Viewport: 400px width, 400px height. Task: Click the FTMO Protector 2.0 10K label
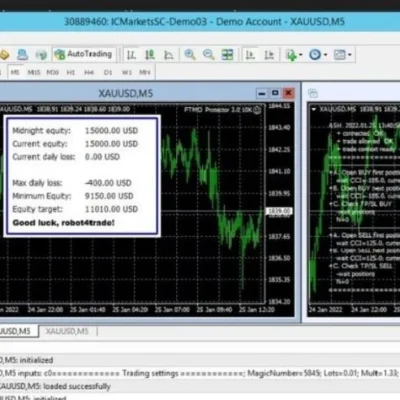[x=218, y=110]
